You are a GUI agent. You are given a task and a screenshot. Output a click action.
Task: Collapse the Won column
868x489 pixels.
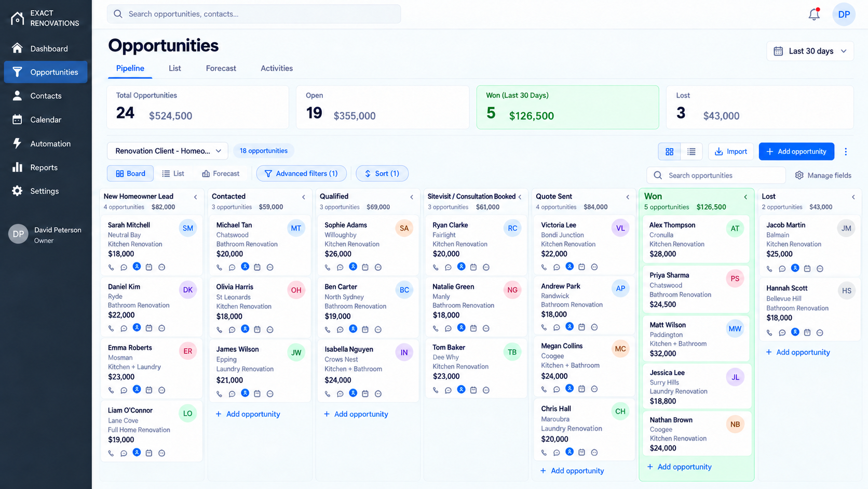[x=745, y=197]
